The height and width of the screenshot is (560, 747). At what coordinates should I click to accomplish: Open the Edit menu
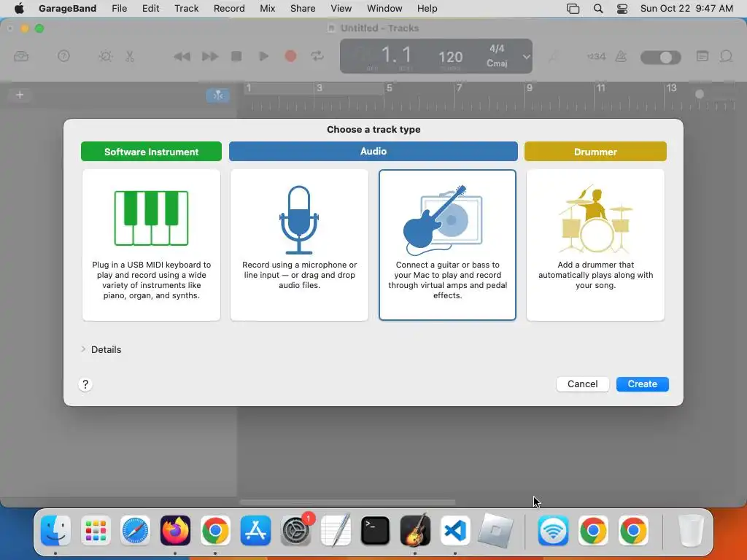pos(150,8)
